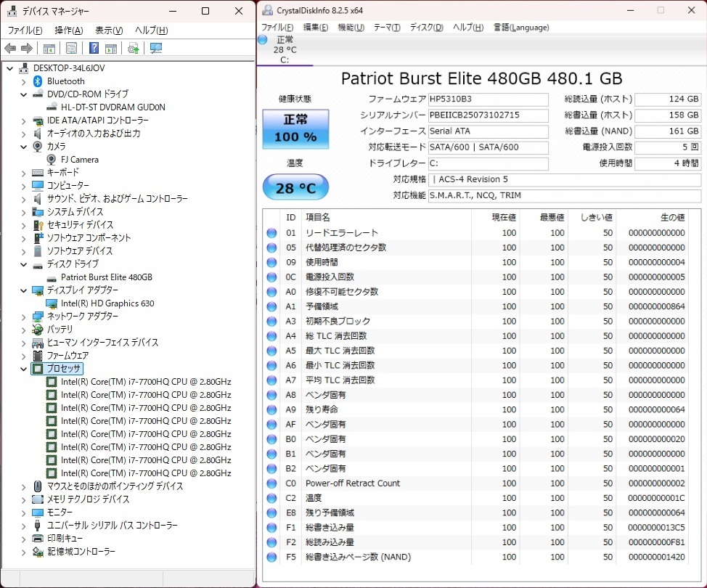Screen dimensions: 707x588
Task: Click the show/hide action pane icon
Action: click(111, 49)
